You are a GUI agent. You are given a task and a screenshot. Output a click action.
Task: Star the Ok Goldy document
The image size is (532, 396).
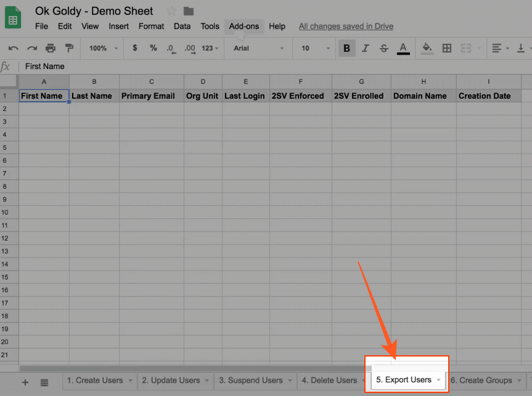click(x=171, y=11)
